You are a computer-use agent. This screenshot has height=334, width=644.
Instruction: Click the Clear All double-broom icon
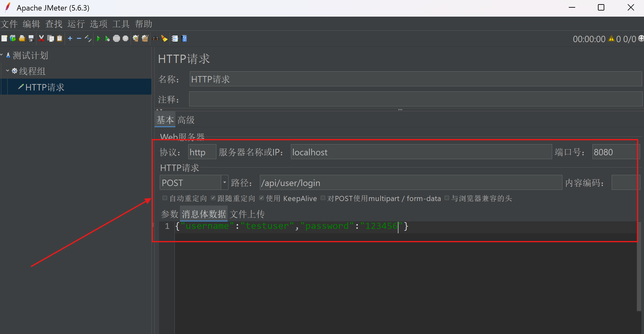coord(145,39)
